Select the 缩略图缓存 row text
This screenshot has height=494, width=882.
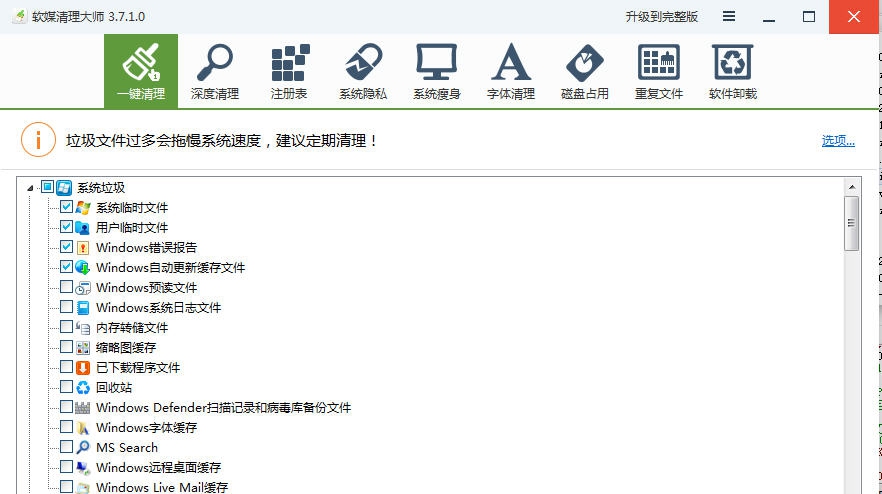pos(126,348)
